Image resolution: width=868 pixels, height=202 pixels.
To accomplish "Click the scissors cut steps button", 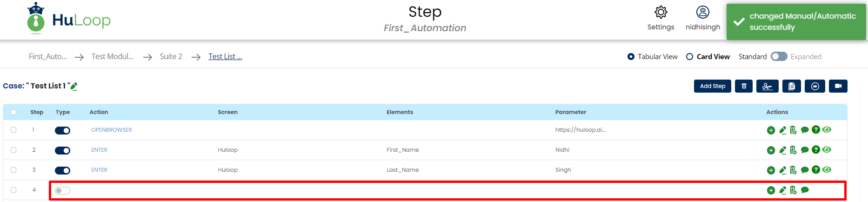I will [x=767, y=86].
